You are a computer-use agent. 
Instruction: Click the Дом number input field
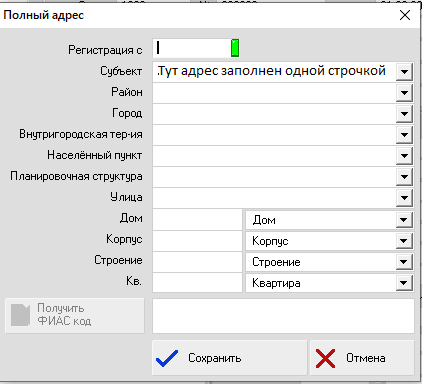click(197, 219)
